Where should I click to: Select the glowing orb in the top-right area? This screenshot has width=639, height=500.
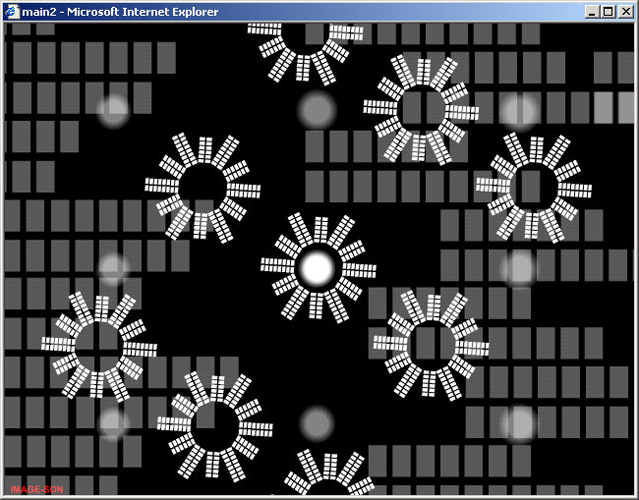pos(519,110)
